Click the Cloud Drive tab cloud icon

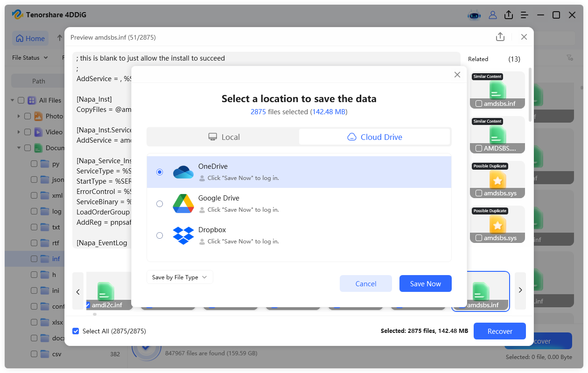(352, 137)
